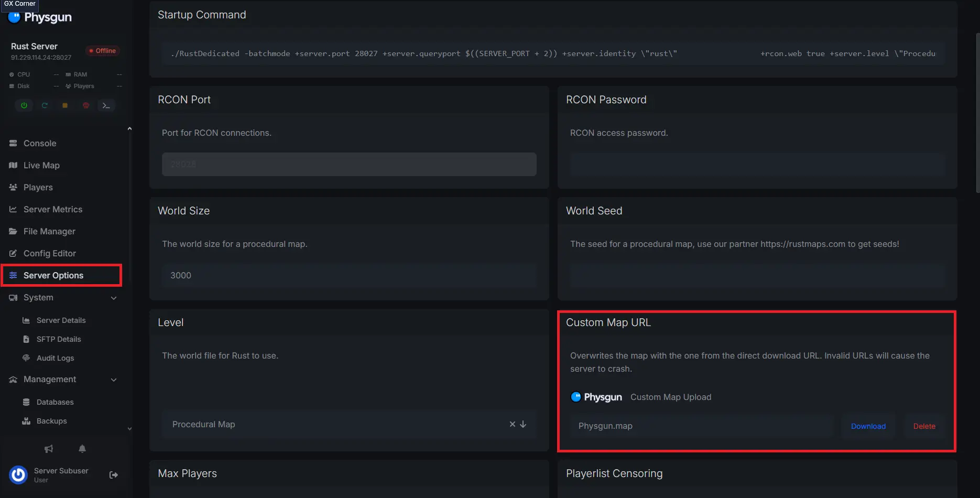This screenshot has height=498, width=980.
Task: Collapse the Management section chevron
Action: pos(114,380)
